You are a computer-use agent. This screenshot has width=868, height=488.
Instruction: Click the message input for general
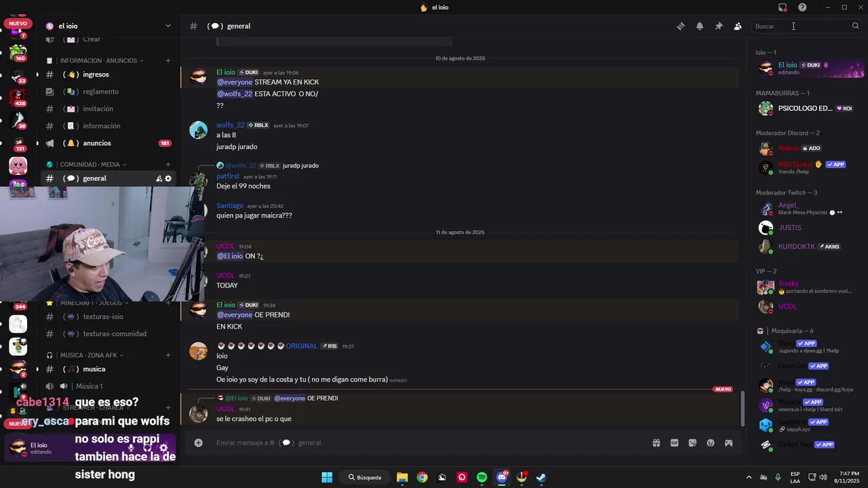(427, 443)
